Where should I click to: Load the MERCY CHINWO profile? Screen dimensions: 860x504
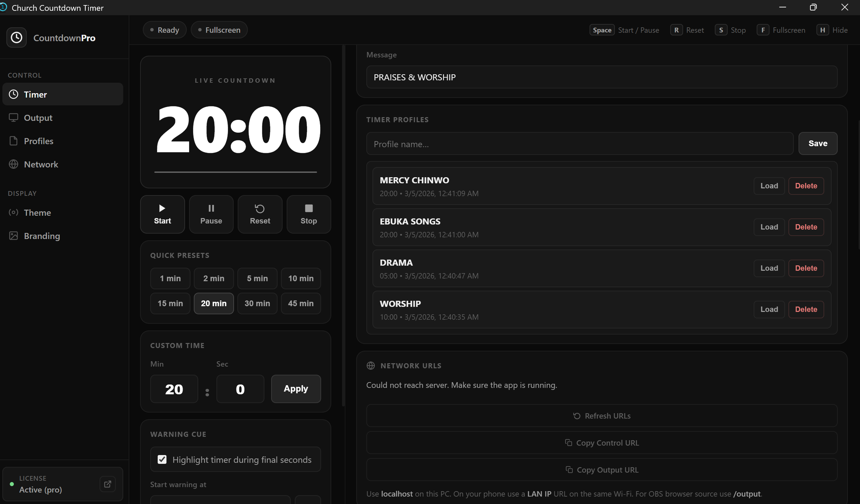coord(769,186)
